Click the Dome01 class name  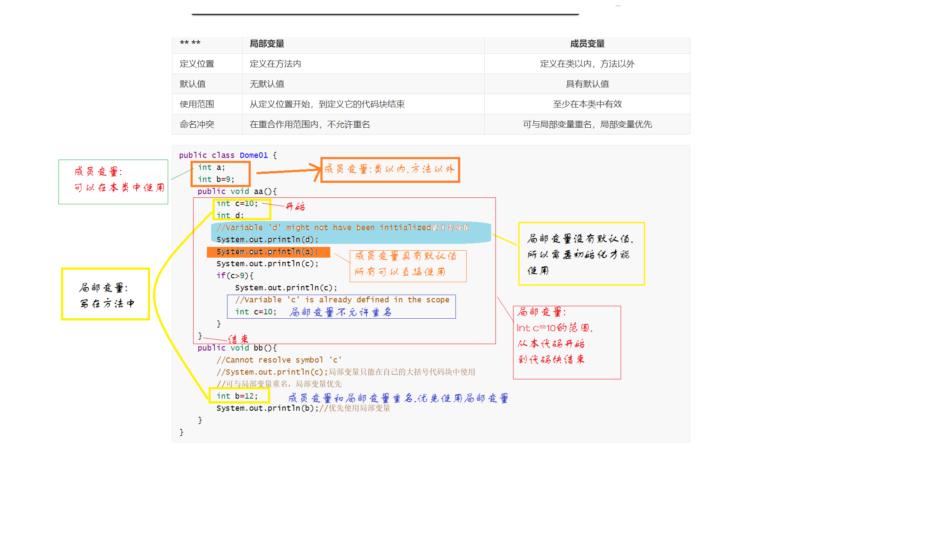(x=253, y=155)
